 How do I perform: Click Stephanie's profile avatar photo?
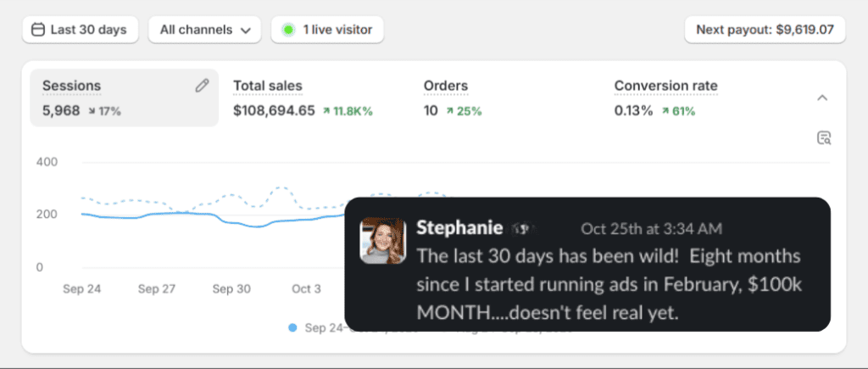click(383, 240)
